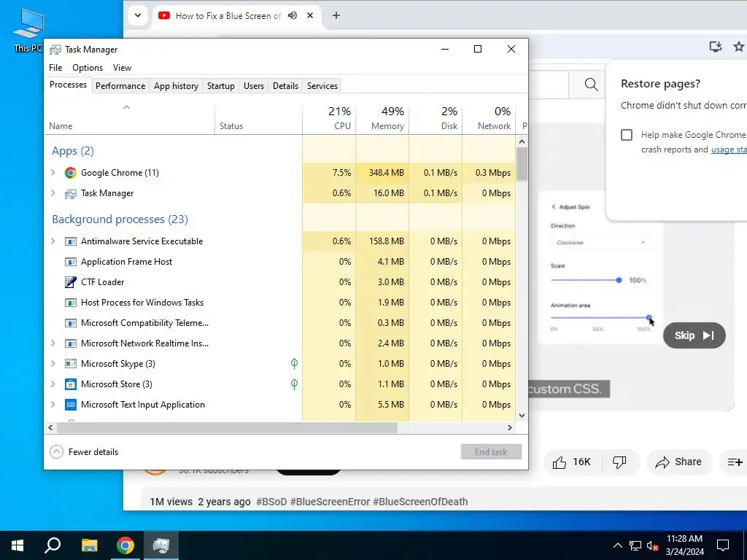The height and width of the screenshot is (560, 747).
Task: Click the network icon in the system tray
Action: (635, 545)
